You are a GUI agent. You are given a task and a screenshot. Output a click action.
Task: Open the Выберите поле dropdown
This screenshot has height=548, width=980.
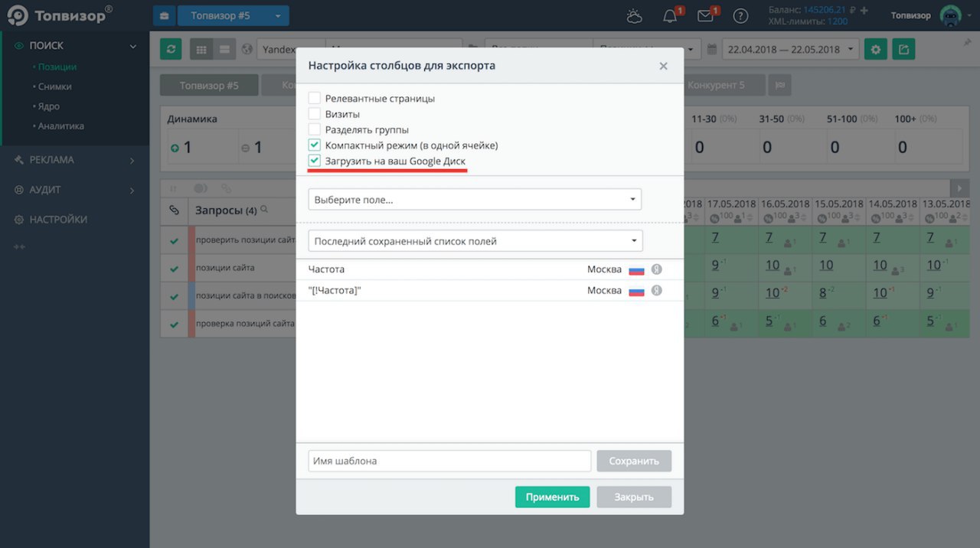coord(475,198)
